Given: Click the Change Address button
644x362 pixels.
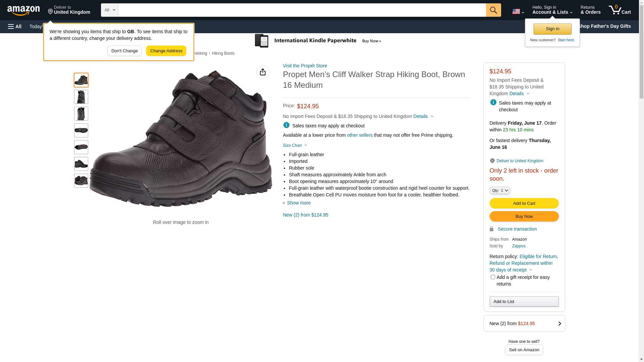Looking at the screenshot, I should pyautogui.click(x=166, y=51).
